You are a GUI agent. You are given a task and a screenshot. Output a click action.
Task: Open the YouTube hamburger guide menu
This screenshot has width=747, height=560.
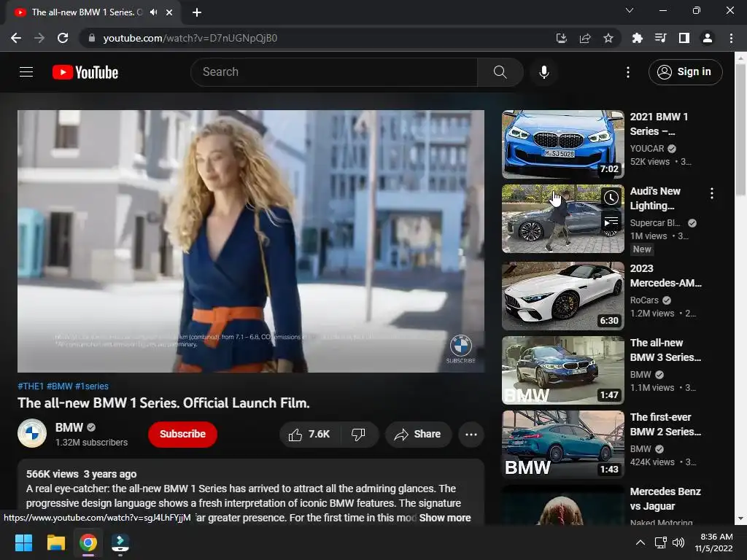(x=26, y=72)
